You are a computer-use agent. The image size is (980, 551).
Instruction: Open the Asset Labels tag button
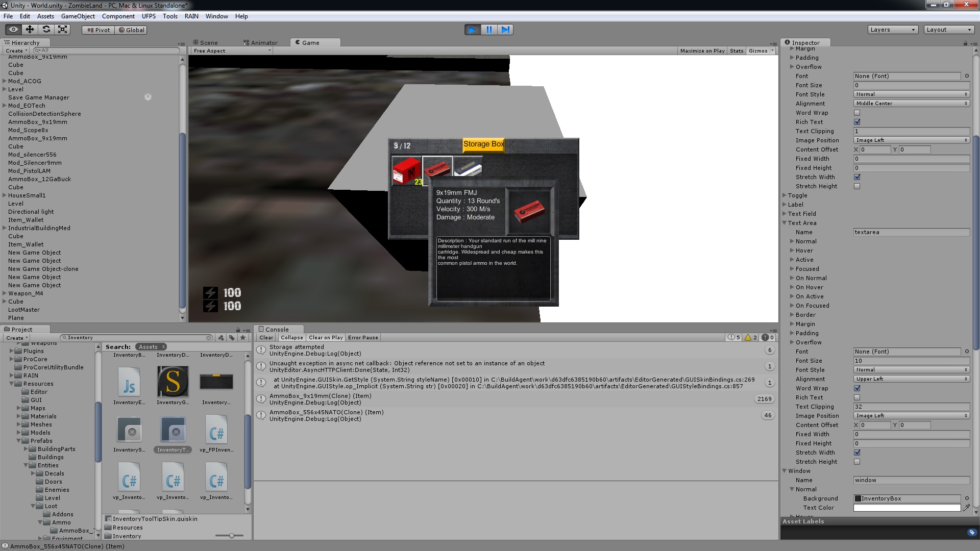971,533
